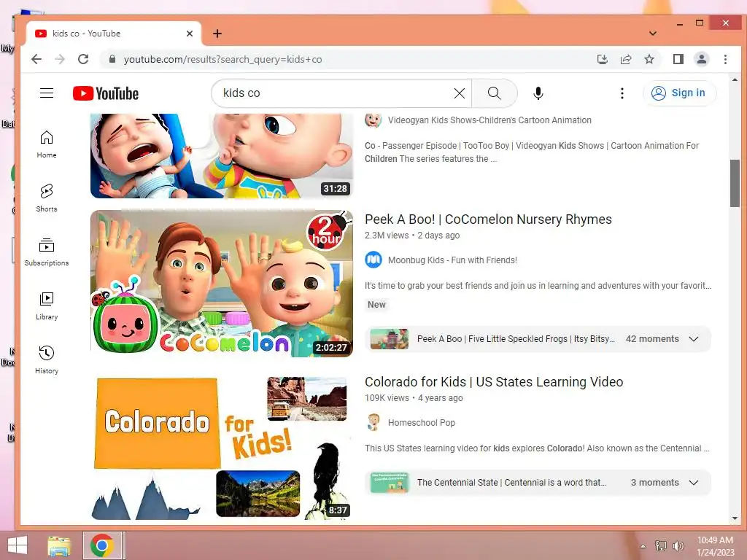
Task: Toggle the Chrome side panel
Action: (x=678, y=59)
